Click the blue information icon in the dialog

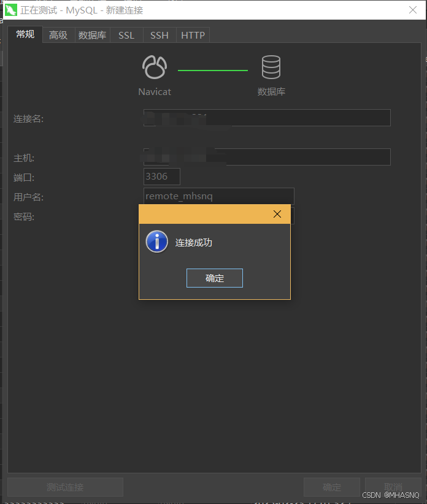[x=157, y=242]
